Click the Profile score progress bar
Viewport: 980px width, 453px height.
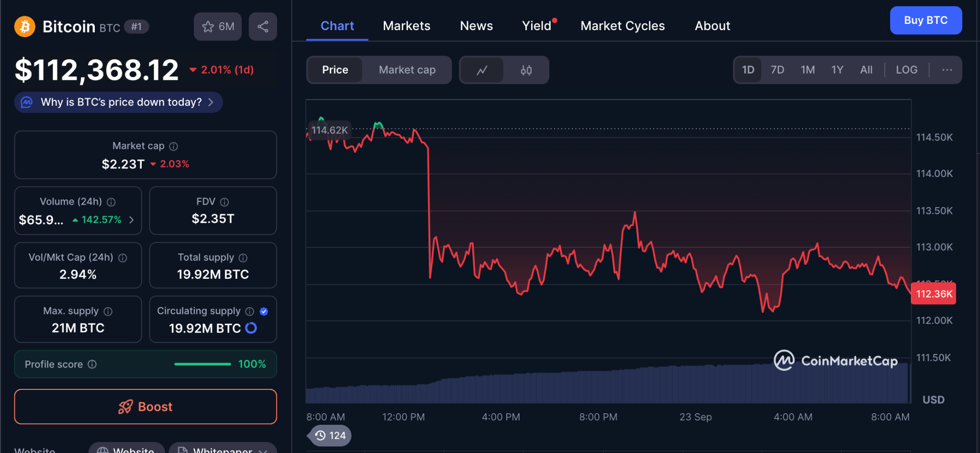coord(202,364)
